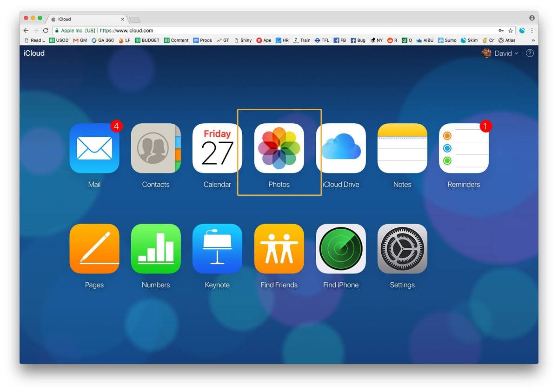Expand the David account dropdown
The image size is (558, 392).
[505, 53]
